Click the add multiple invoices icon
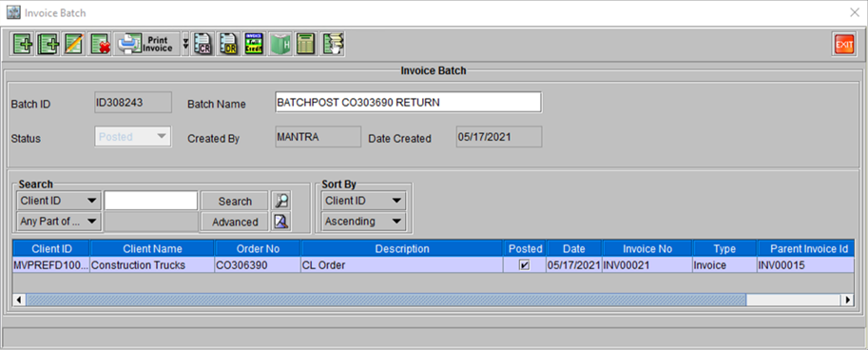This screenshot has width=868, height=350. point(48,44)
